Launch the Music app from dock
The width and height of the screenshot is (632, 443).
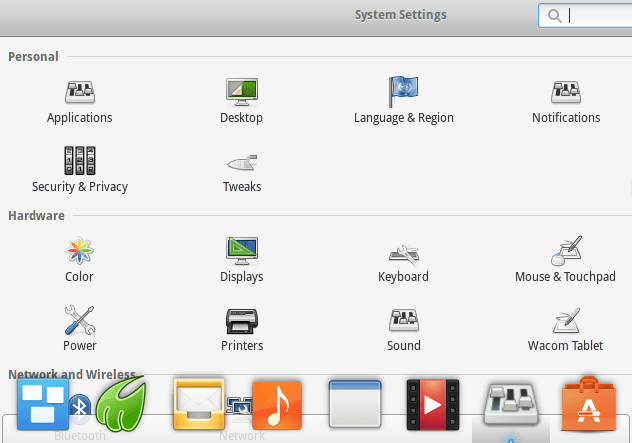276,405
